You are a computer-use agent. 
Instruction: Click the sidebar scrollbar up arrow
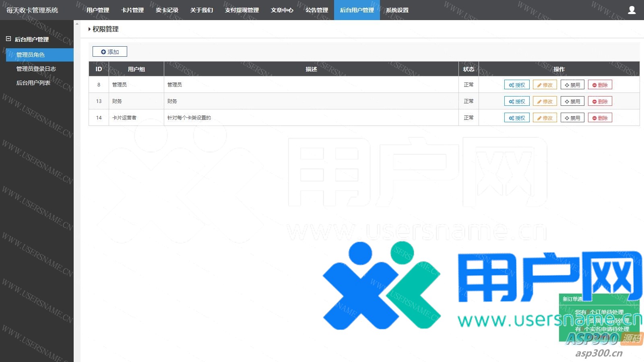[x=77, y=24]
